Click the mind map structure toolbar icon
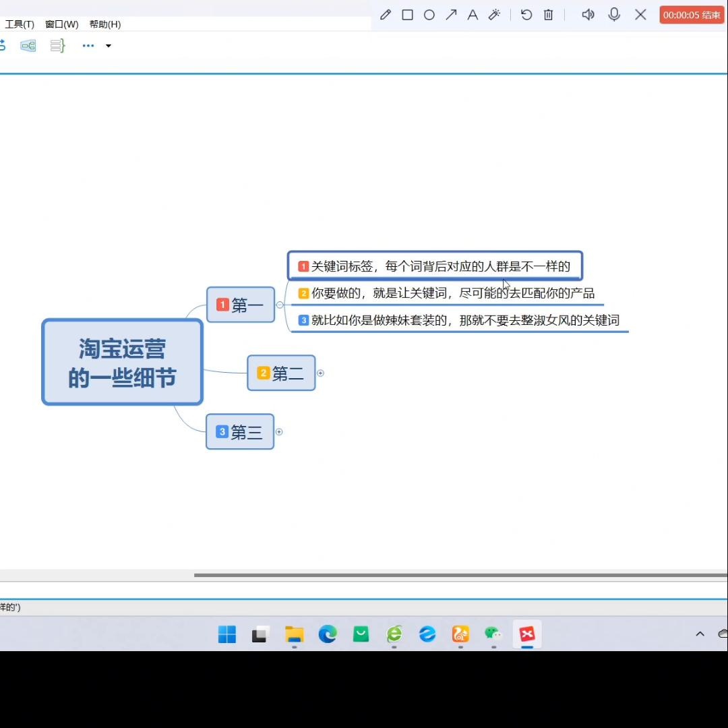Viewport: 728px width, 728px height. click(28, 46)
